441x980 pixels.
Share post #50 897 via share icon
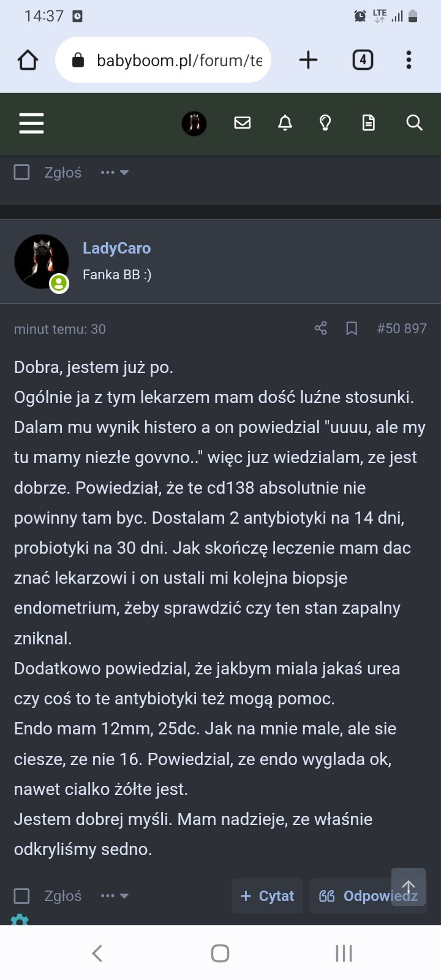click(x=320, y=328)
